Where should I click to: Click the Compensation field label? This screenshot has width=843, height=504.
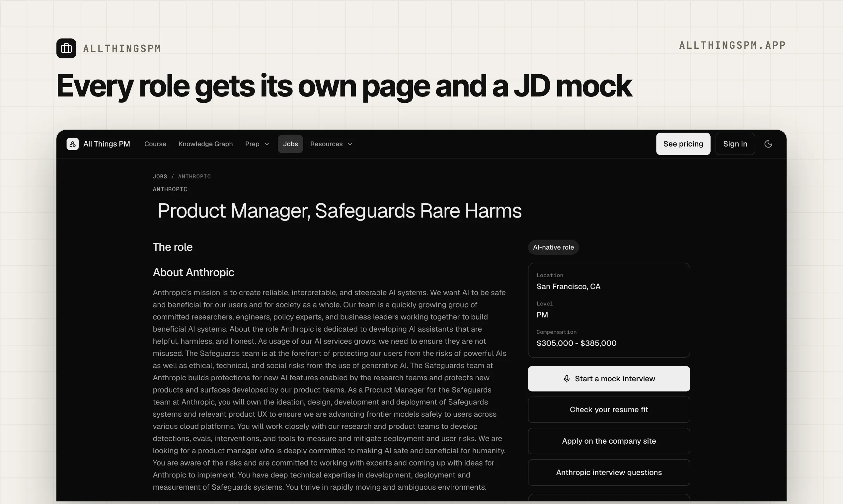[557, 332]
